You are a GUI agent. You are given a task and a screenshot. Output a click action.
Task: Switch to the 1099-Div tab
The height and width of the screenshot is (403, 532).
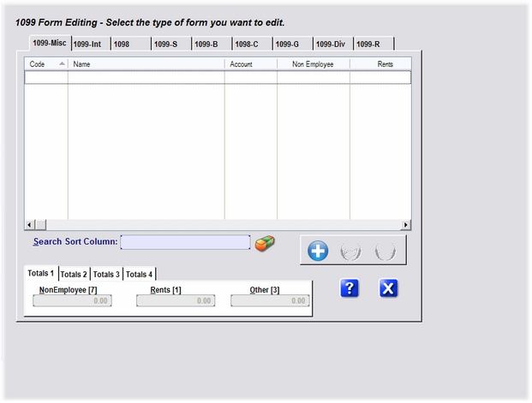click(x=333, y=44)
